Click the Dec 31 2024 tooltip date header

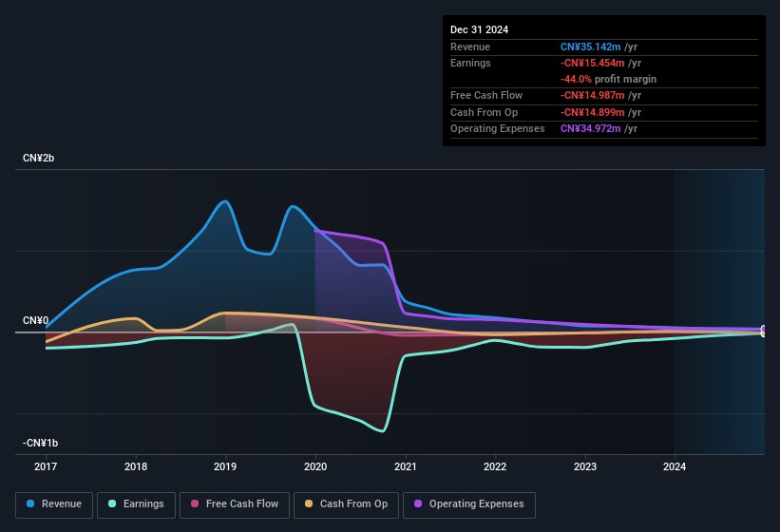pyautogui.click(x=479, y=29)
